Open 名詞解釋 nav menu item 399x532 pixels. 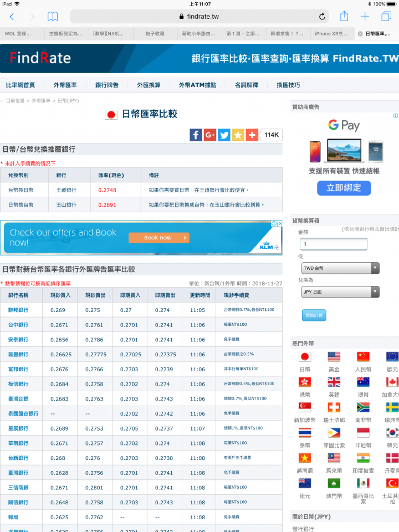click(x=246, y=85)
